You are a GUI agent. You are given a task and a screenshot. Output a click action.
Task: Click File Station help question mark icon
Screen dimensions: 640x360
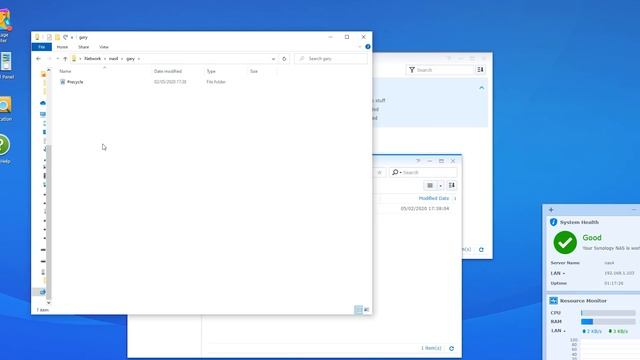click(x=418, y=161)
